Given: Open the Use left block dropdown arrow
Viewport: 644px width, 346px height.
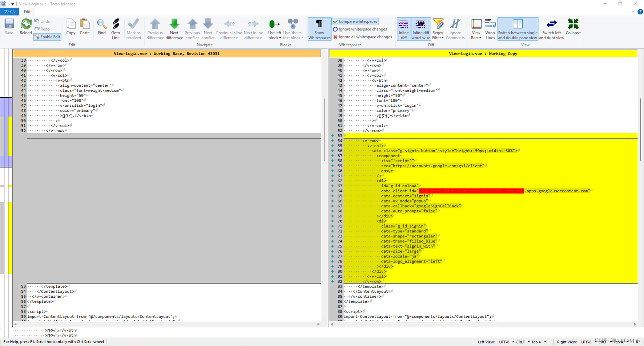Looking at the screenshot, I should tap(280, 38).
